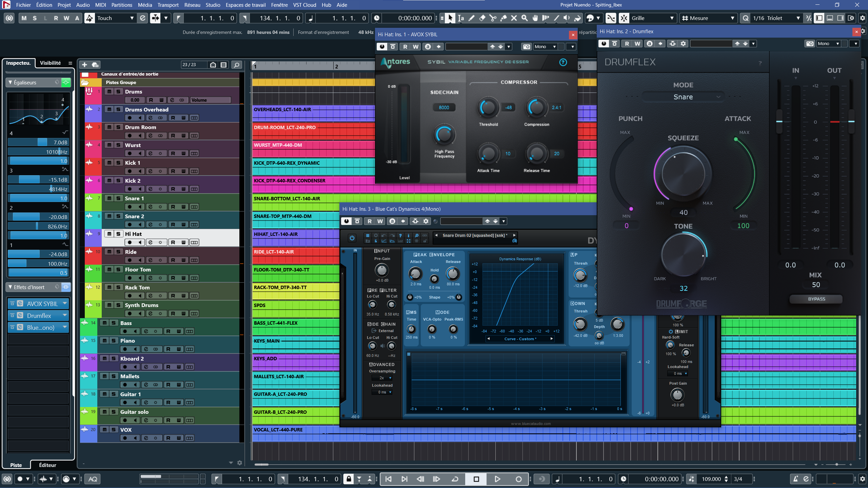868x488 pixels.
Task: Select the Play speaker tool
Action: click(567, 18)
